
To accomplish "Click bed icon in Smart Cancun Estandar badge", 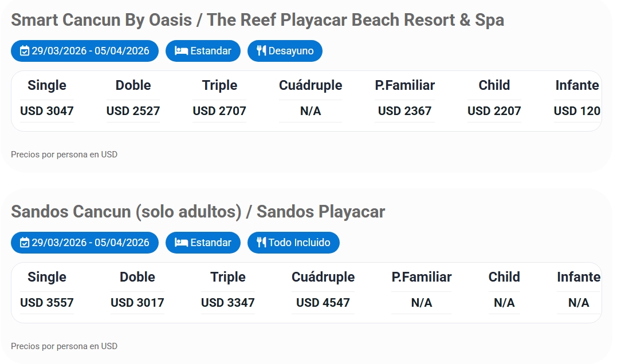I will [181, 51].
